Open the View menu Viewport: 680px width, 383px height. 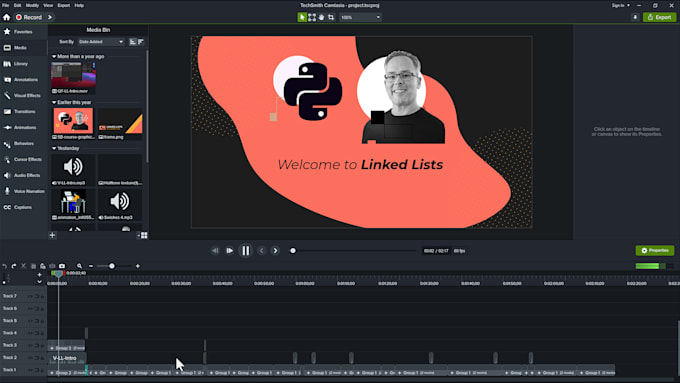click(48, 5)
